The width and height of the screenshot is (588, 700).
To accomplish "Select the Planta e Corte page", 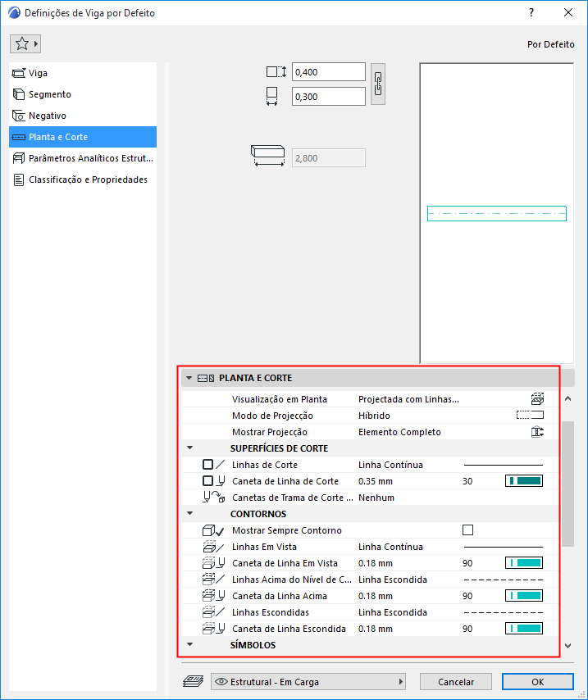I will pyautogui.click(x=83, y=137).
